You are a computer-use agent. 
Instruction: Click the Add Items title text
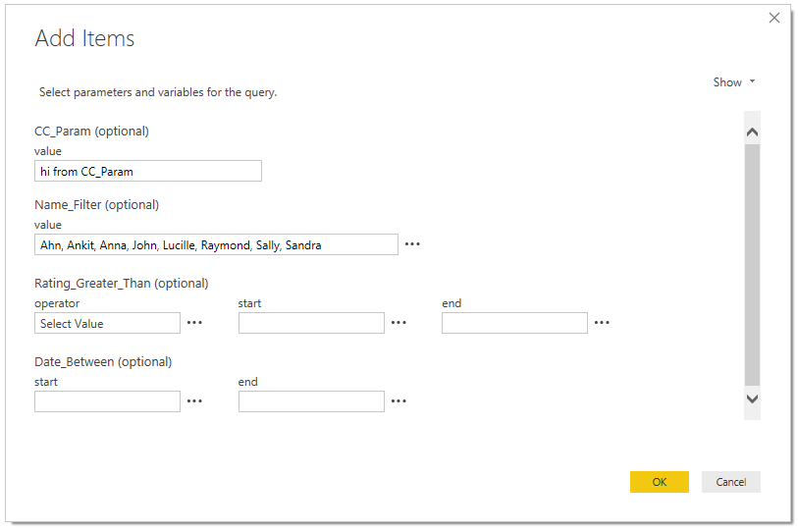84,38
